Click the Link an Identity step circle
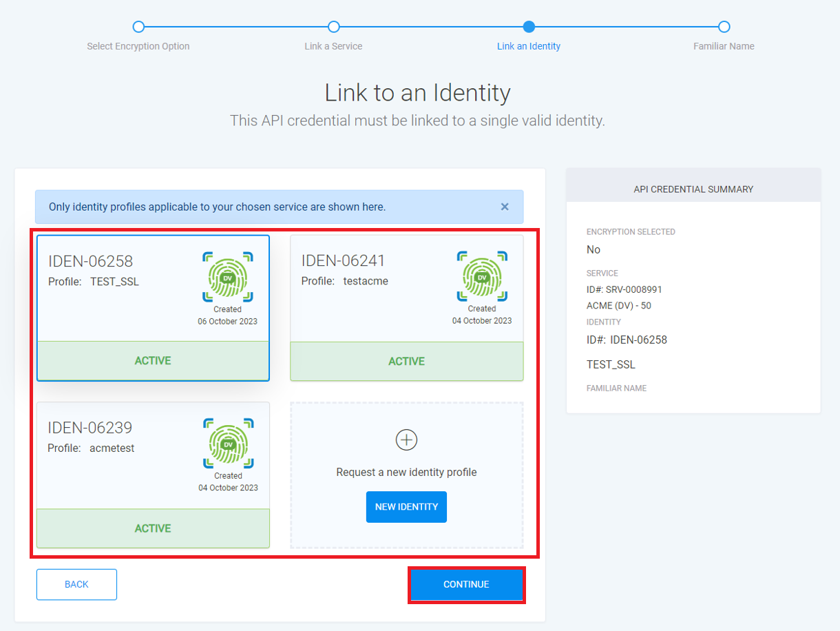This screenshot has height=631, width=840. (x=529, y=27)
